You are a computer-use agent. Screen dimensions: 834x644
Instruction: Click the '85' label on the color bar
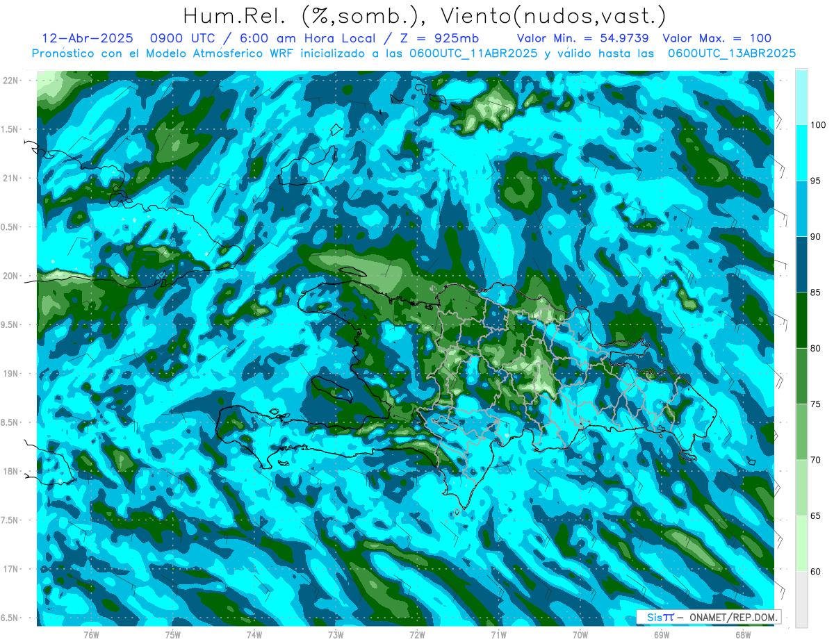(817, 292)
